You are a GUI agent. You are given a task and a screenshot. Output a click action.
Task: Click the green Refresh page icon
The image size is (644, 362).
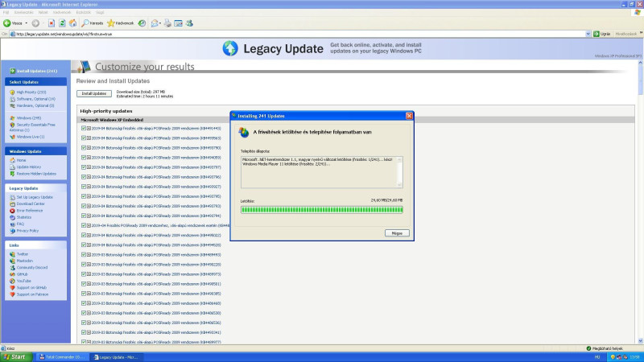pos(62,23)
